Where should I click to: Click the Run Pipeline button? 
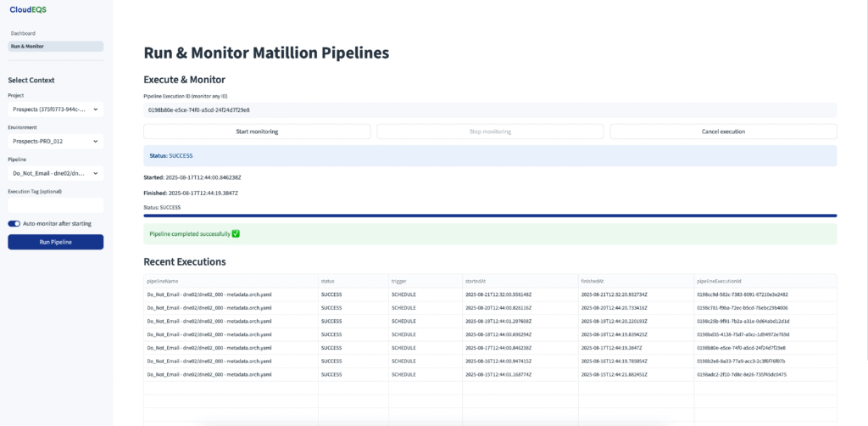point(55,242)
